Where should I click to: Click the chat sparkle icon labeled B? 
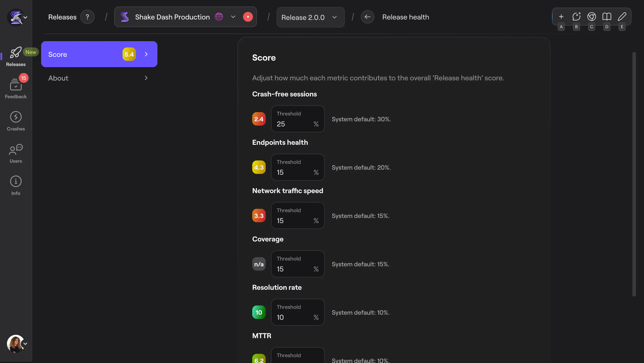point(576,17)
